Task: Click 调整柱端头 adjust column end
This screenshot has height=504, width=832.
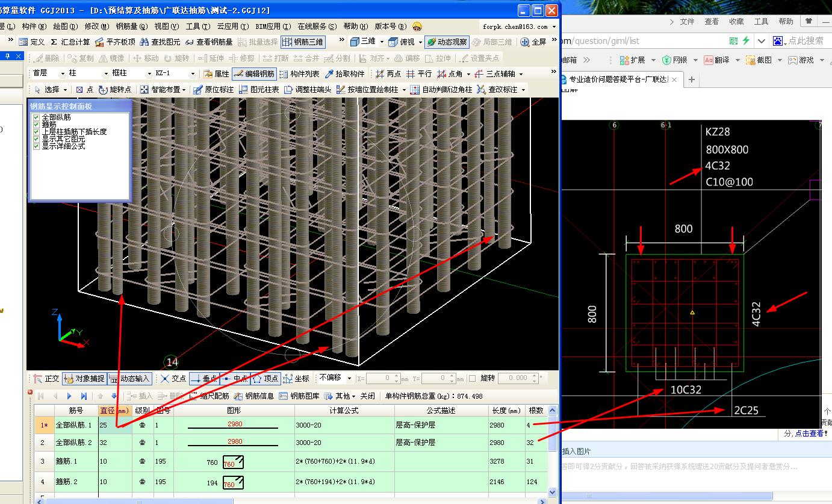Action: pyautogui.click(x=308, y=89)
